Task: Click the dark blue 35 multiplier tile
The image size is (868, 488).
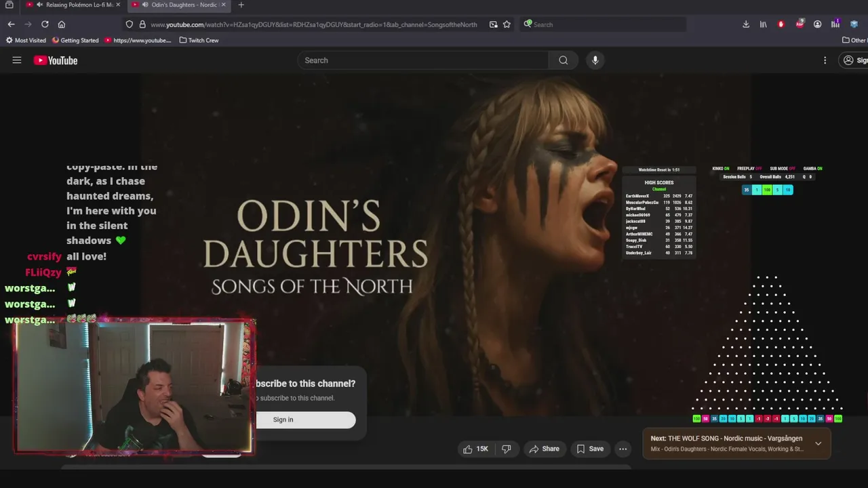Action: click(747, 190)
